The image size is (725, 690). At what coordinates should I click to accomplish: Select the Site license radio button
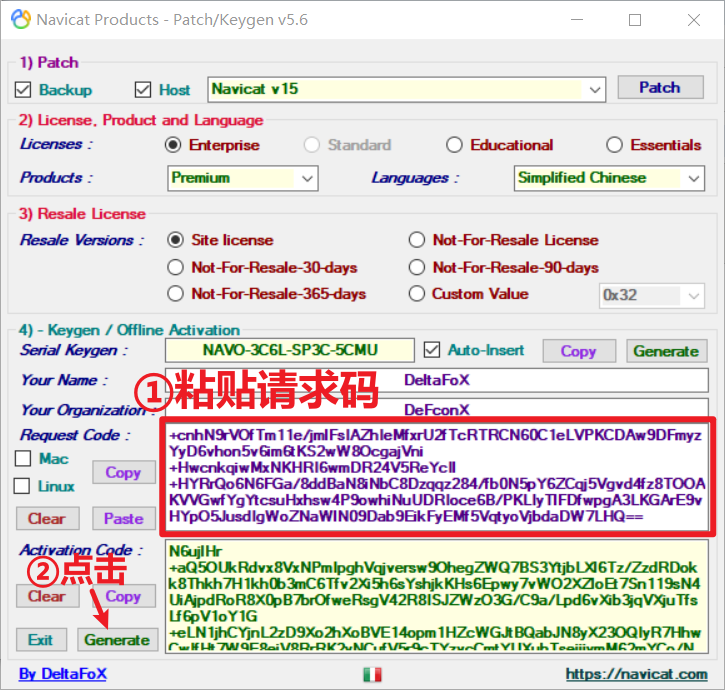coord(175,240)
